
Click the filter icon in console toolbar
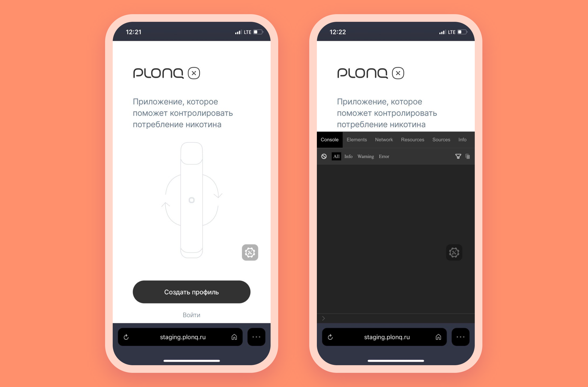(458, 156)
